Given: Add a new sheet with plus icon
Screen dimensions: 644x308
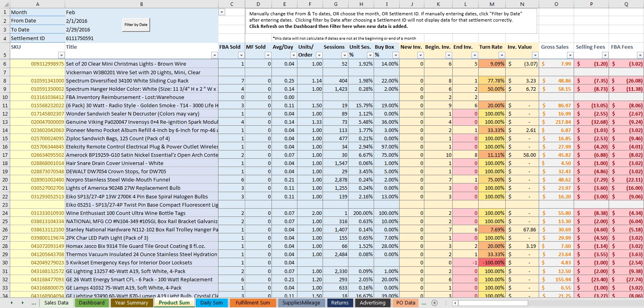Looking at the screenshot, I should tap(435, 303).
